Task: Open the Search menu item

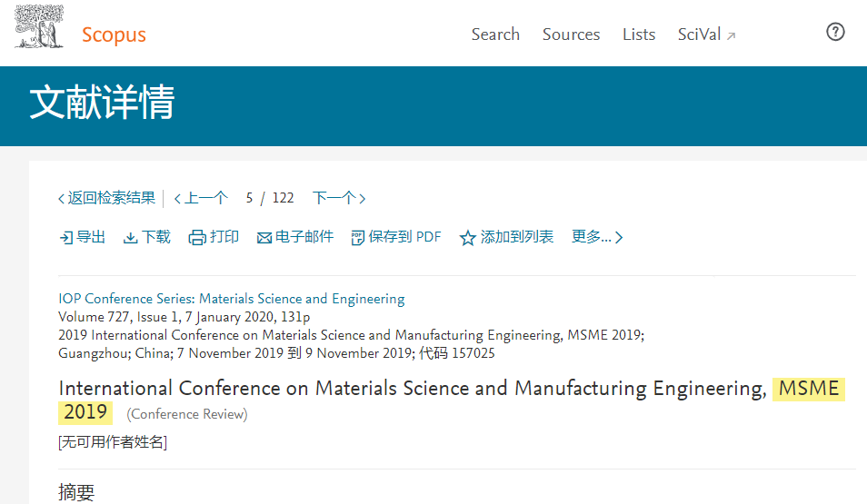Action: tap(495, 35)
